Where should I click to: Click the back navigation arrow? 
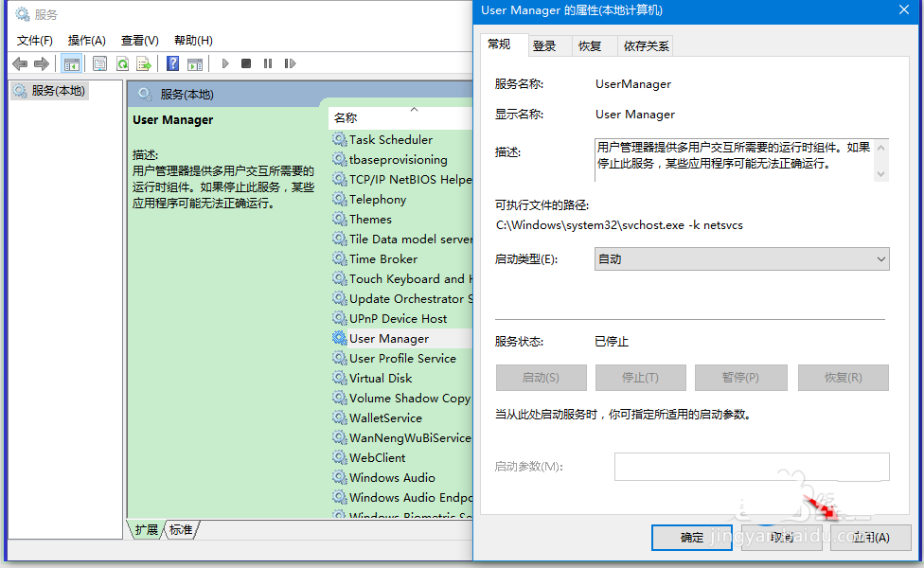click(x=20, y=63)
